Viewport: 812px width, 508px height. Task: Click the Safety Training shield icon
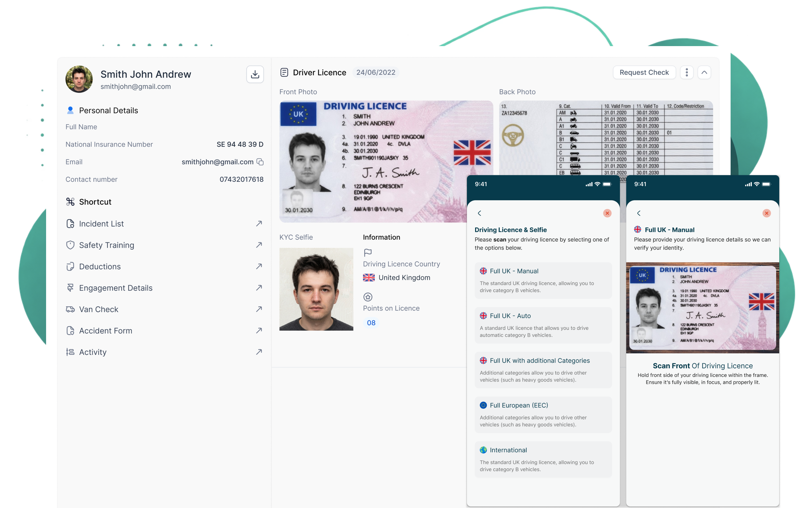coord(70,245)
